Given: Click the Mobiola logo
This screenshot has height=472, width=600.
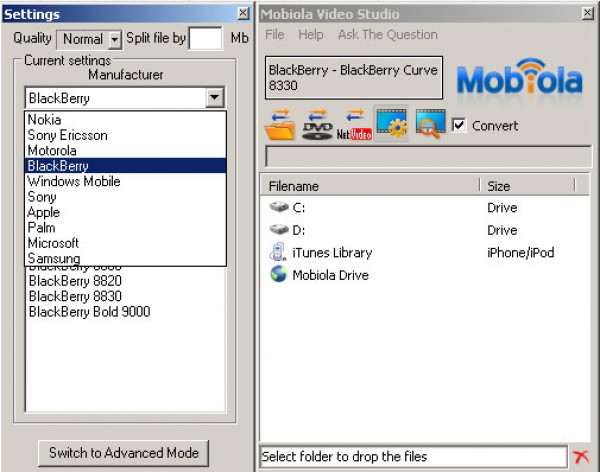Looking at the screenshot, I should click(520, 78).
